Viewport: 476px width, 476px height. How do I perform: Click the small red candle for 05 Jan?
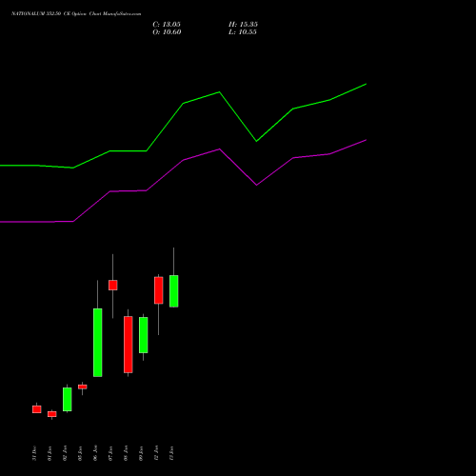(x=83, y=387)
